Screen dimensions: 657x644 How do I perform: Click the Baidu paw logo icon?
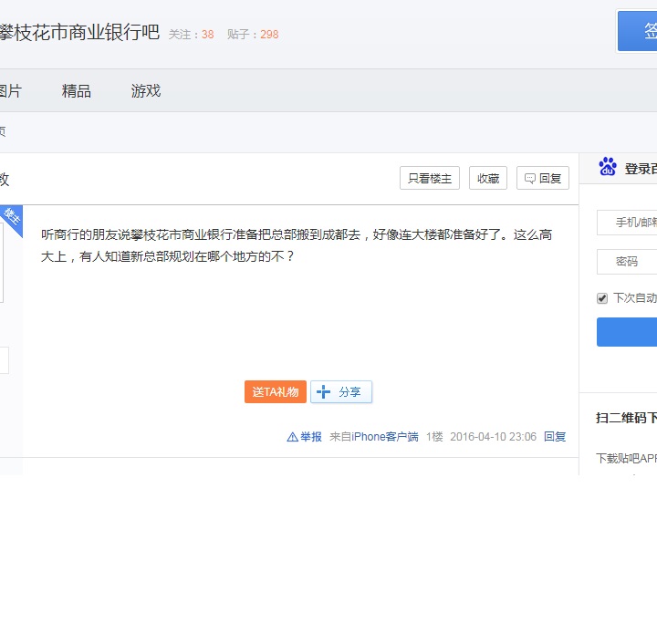(608, 167)
